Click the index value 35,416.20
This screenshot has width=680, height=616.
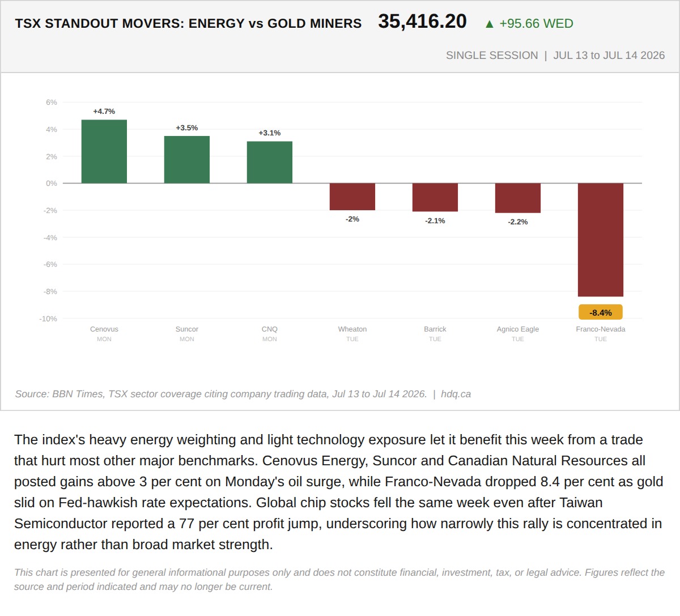click(x=422, y=22)
